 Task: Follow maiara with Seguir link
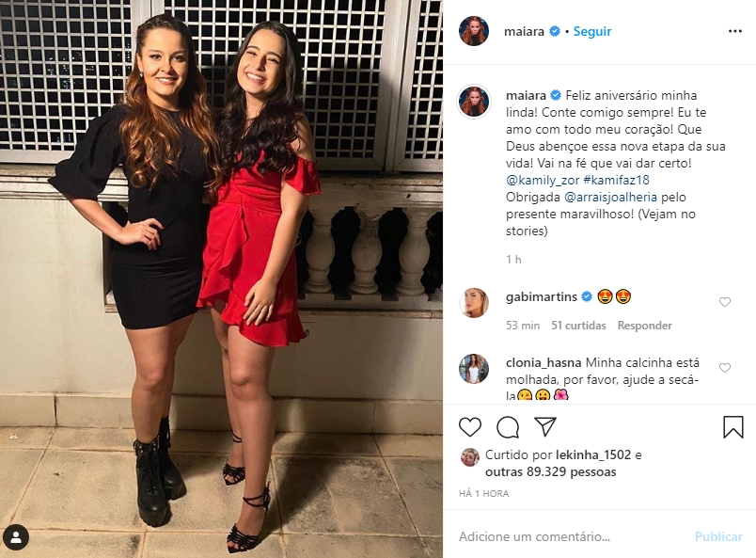pyautogui.click(x=592, y=31)
